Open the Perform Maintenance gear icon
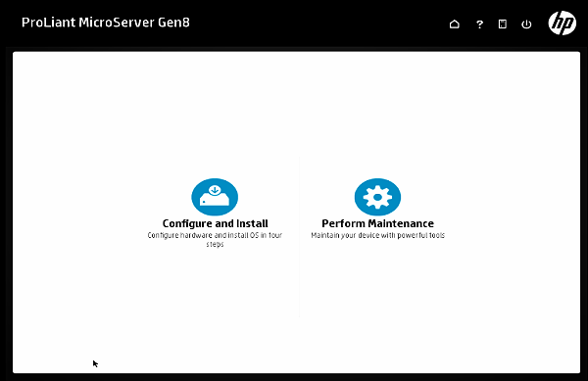588x381 pixels. click(377, 197)
